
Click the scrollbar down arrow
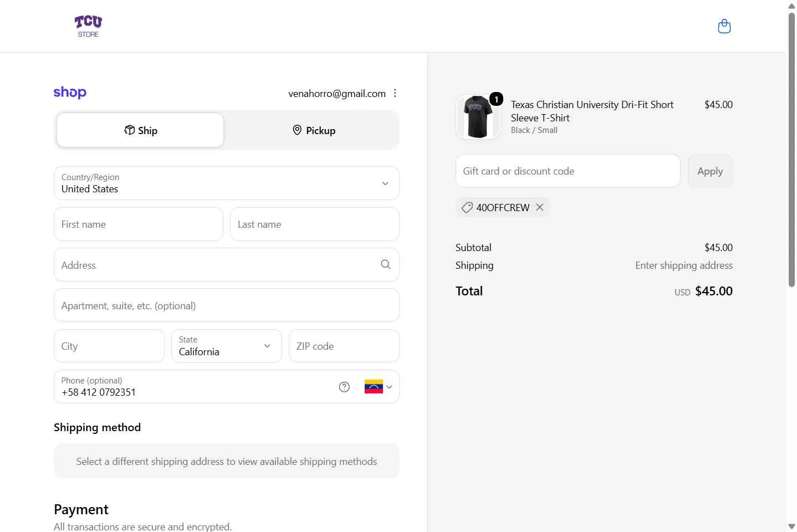coord(791,526)
